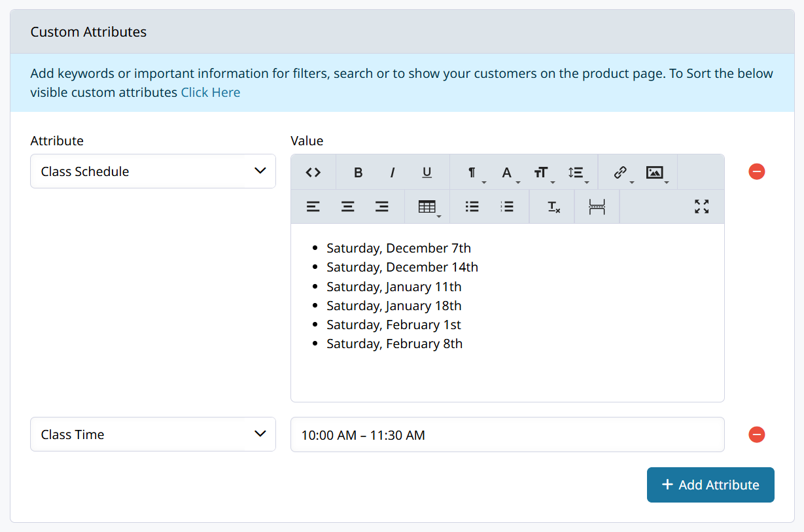Open the line height options

click(x=576, y=172)
